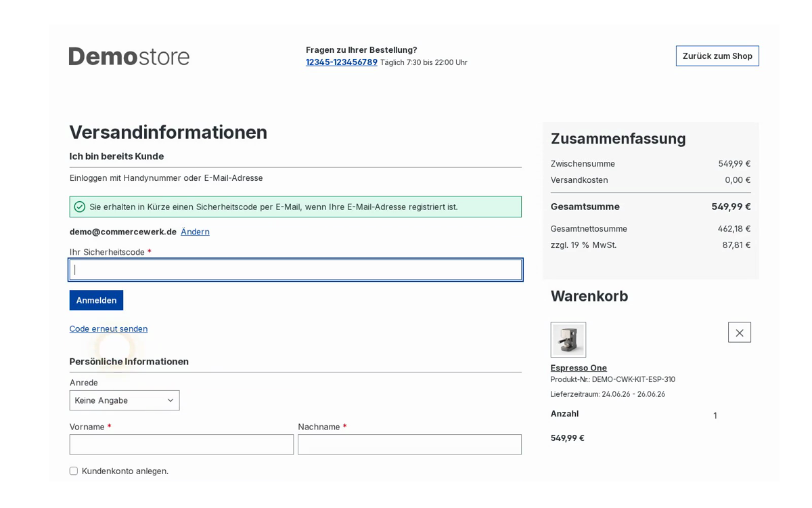Click the Ändern link beside the email

pos(195,232)
